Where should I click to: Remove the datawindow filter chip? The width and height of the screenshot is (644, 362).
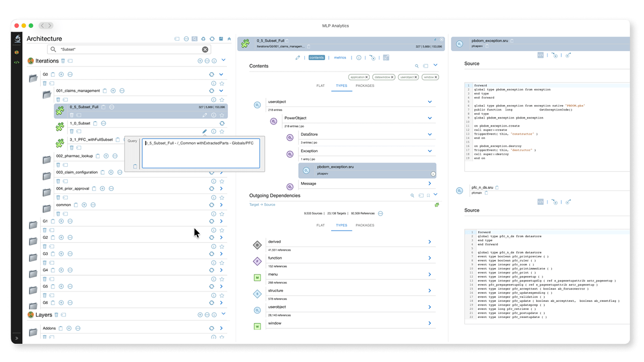coord(392,77)
